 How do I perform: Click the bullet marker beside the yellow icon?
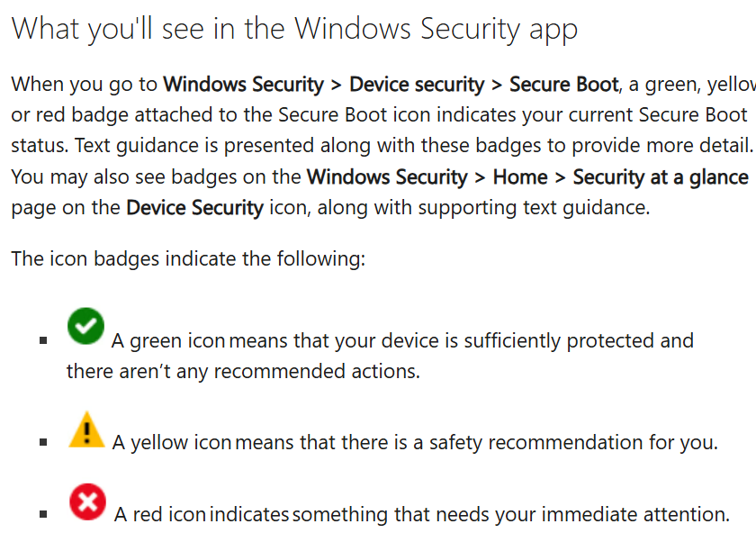[42, 443]
